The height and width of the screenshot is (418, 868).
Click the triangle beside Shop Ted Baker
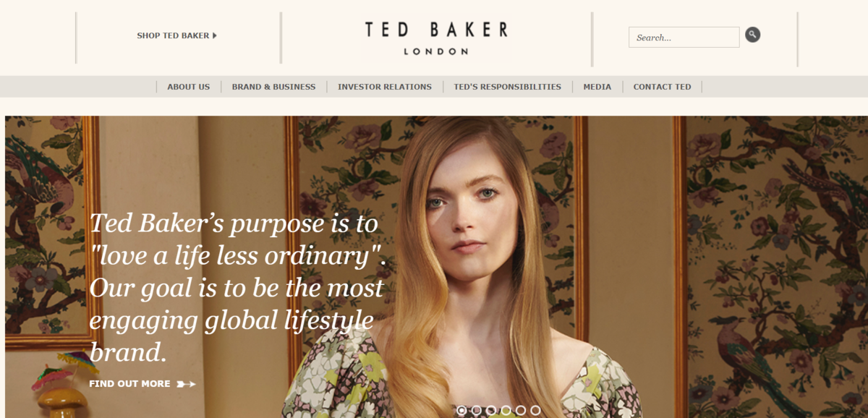click(x=215, y=35)
